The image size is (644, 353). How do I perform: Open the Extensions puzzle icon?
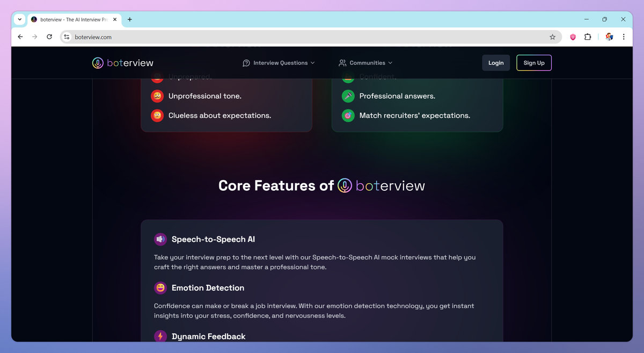coord(588,37)
